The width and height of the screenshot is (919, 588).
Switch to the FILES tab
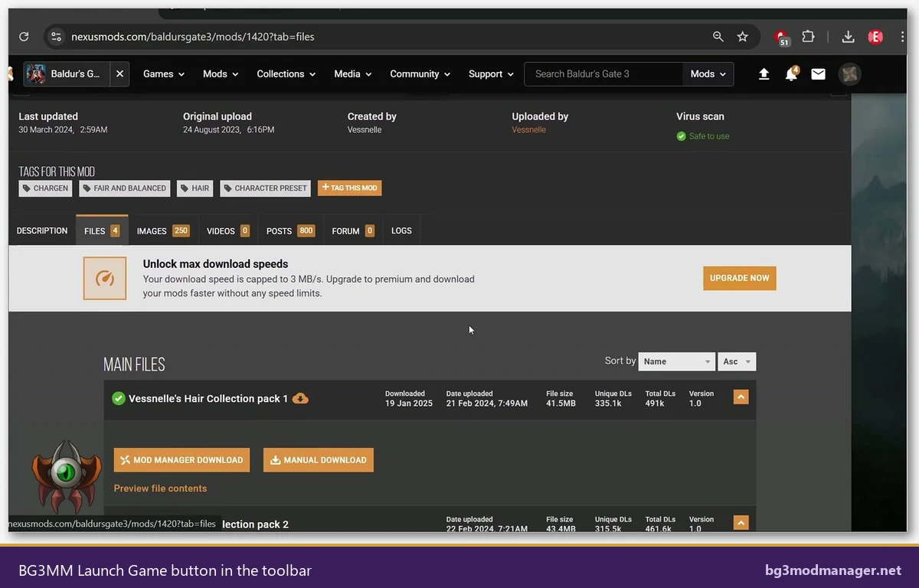[x=102, y=230]
